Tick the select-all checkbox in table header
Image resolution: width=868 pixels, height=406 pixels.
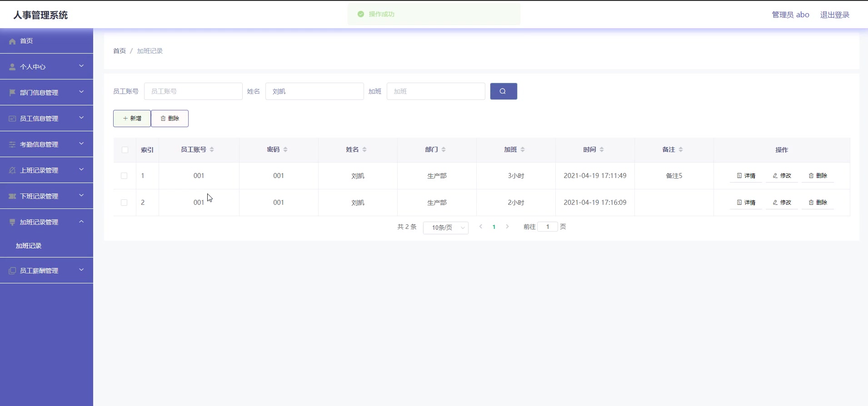click(125, 150)
